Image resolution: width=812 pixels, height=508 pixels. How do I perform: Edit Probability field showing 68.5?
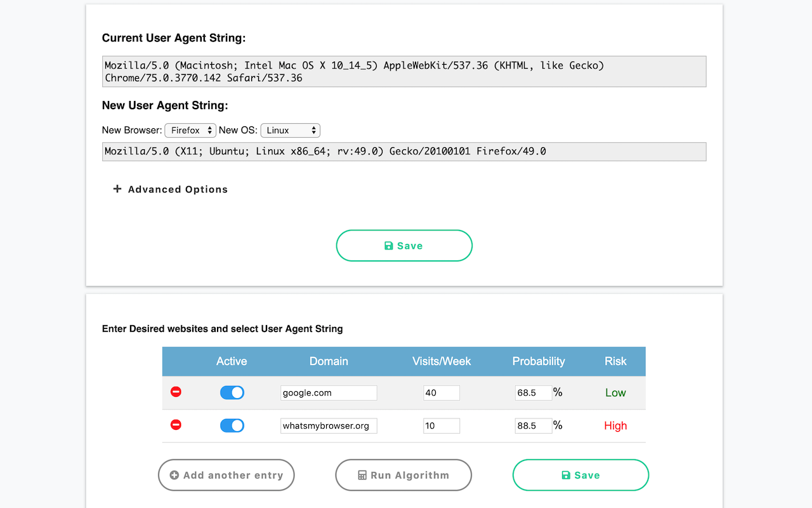click(x=533, y=392)
